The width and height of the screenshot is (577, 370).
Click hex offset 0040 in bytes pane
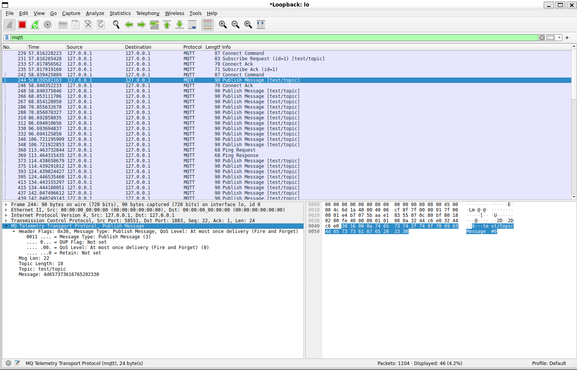point(314,226)
